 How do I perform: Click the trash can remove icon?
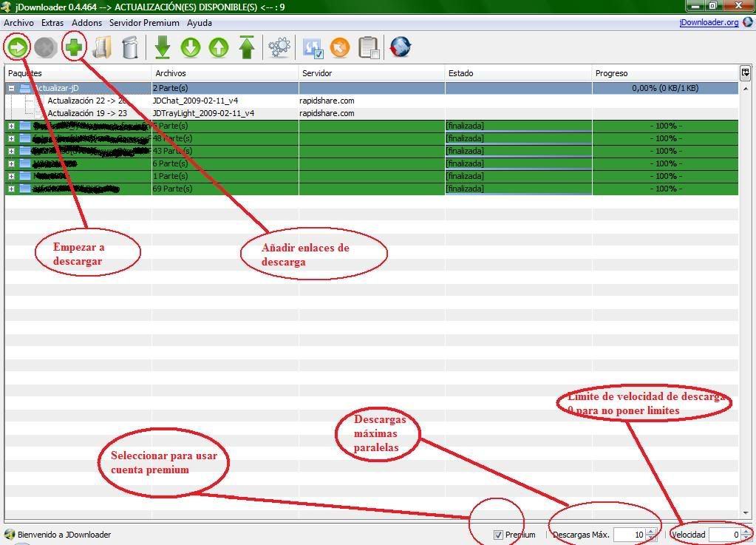pyautogui.click(x=130, y=48)
